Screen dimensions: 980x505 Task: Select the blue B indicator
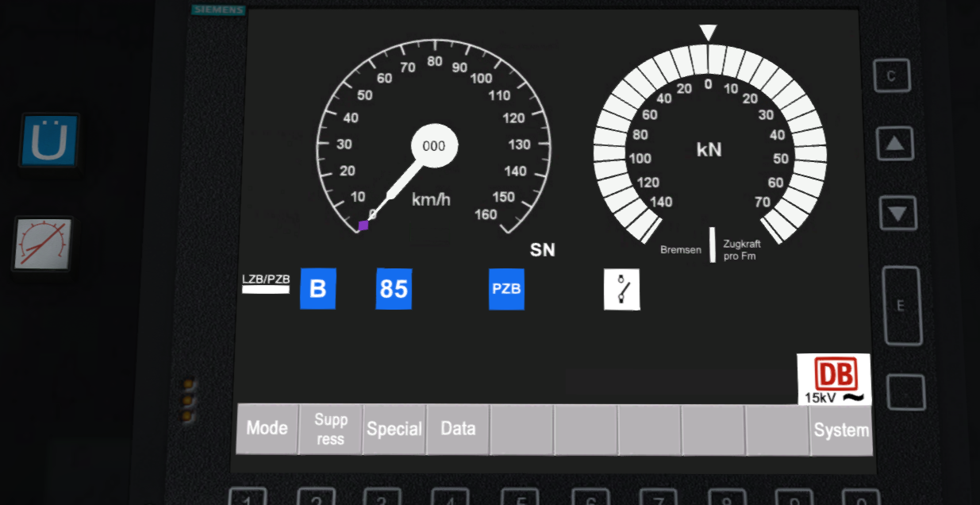click(317, 288)
